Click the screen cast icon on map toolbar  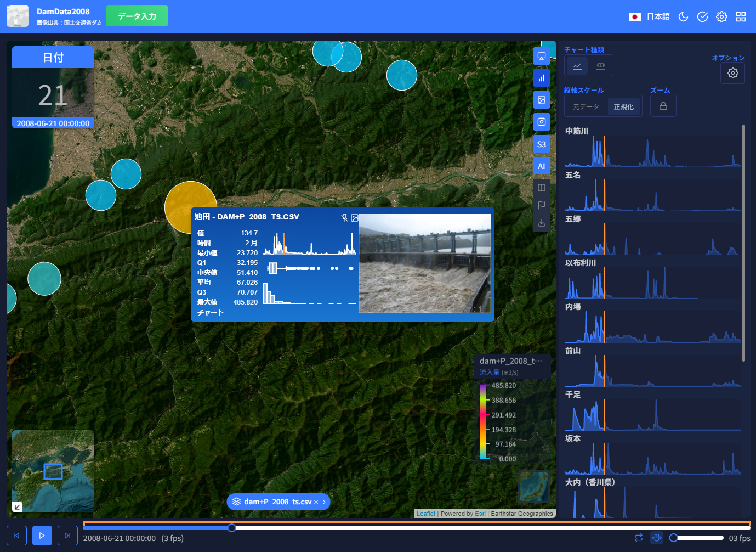pos(542,56)
